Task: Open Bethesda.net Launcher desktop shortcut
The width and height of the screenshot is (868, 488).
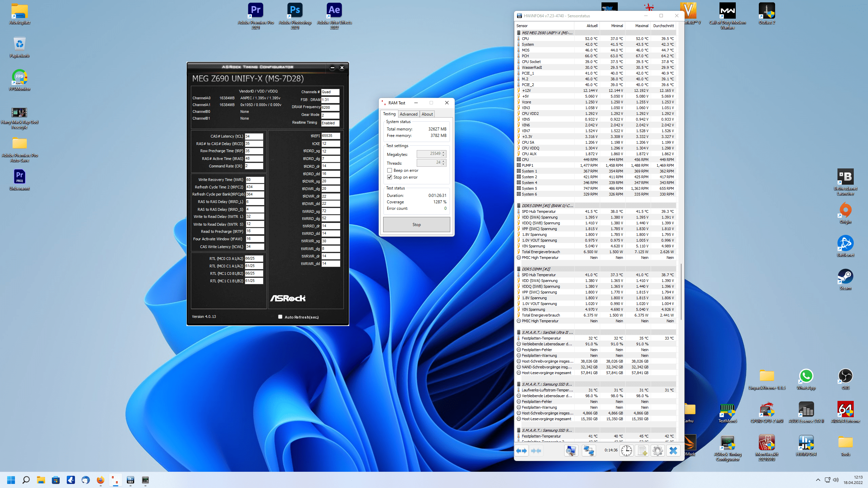Action: click(x=845, y=182)
